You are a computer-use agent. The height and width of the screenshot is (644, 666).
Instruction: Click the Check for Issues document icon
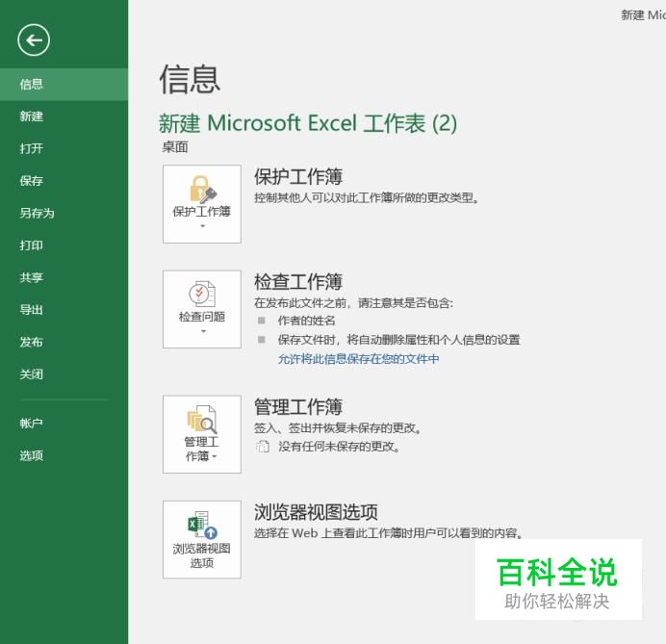coord(202,294)
